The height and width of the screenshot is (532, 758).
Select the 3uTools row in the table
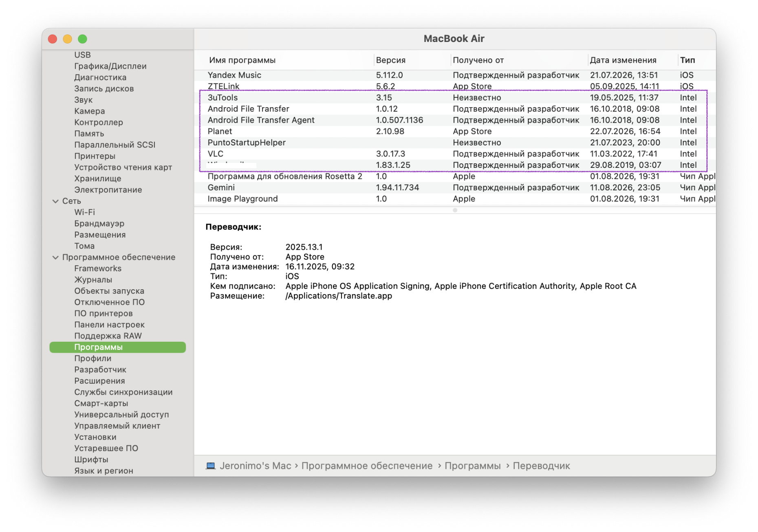(x=455, y=98)
